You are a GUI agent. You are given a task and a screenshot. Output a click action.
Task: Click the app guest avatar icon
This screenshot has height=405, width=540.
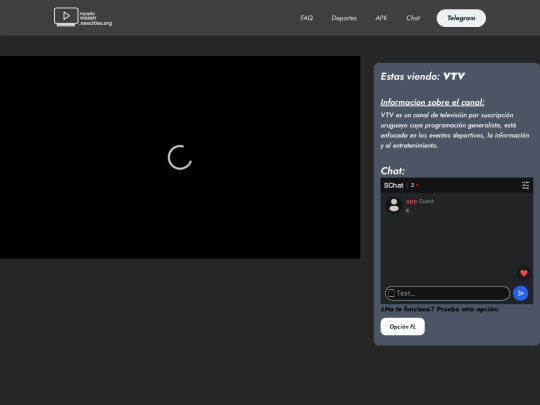[x=394, y=205]
